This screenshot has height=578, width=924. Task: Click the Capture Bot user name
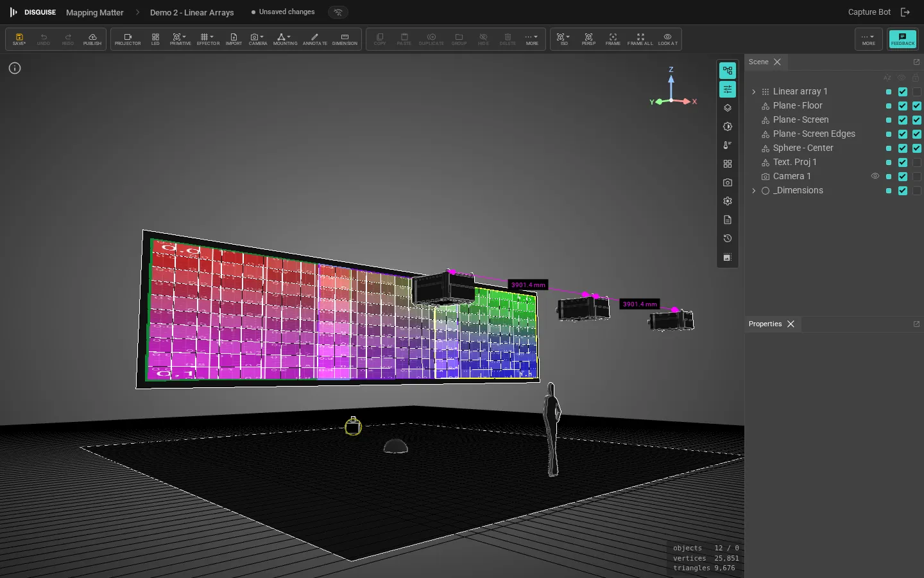(x=869, y=12)
